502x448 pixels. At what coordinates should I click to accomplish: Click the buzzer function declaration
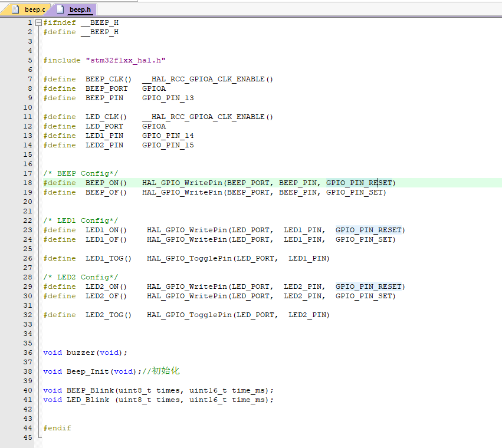pos(80,353)
